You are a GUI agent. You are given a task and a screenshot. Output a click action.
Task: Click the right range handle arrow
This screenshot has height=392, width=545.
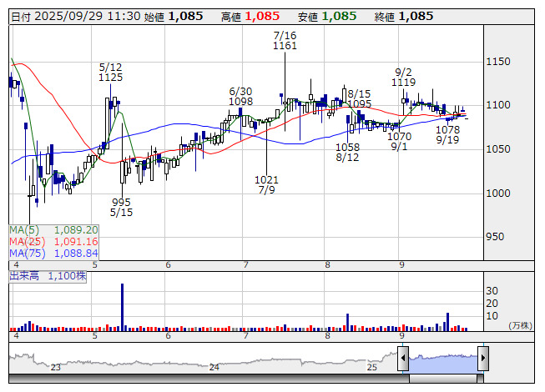tap(483, 358)
